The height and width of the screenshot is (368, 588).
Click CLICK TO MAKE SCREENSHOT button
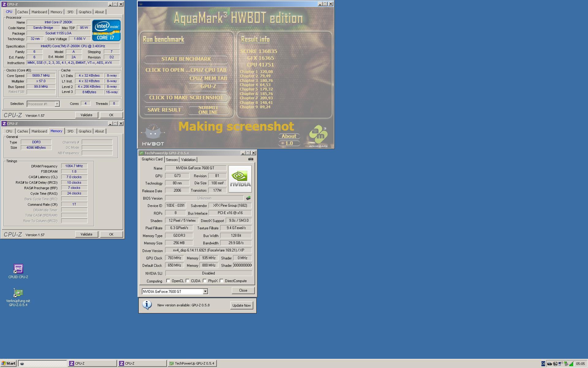point(186,98)
